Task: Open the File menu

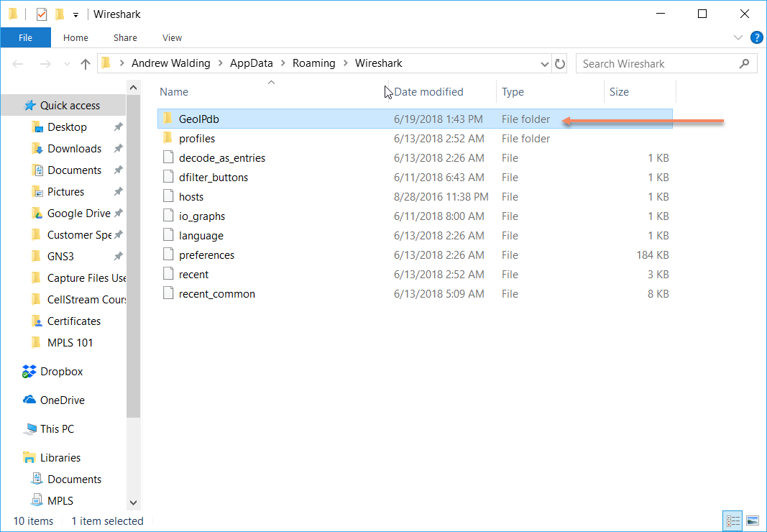Action: click(25, 37)
